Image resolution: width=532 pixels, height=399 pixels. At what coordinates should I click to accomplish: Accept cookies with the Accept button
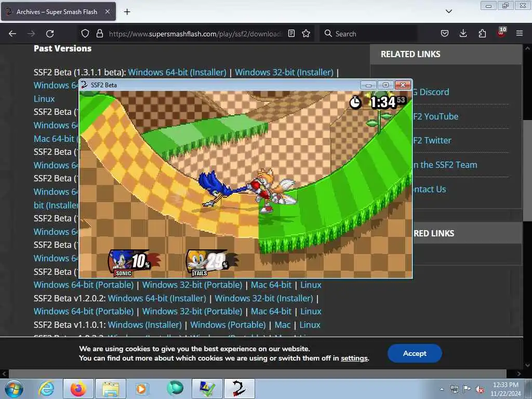coord(415,353)
